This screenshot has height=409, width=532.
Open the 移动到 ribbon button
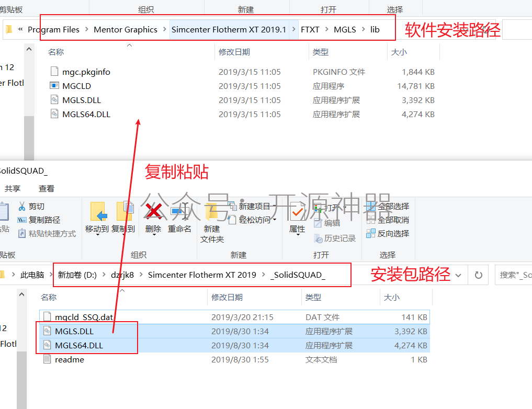click(x=97, y=218)
